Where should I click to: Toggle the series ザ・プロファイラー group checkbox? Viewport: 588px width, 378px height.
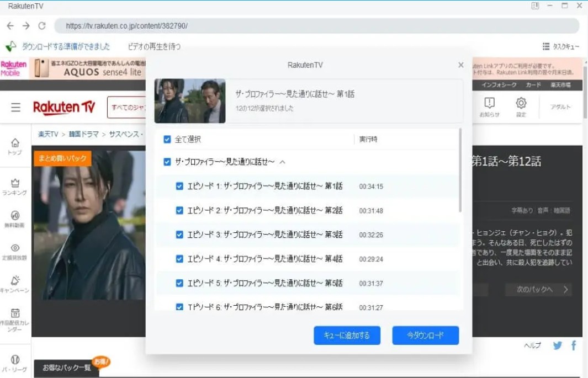pyautogui.click(x=167, y=162)
